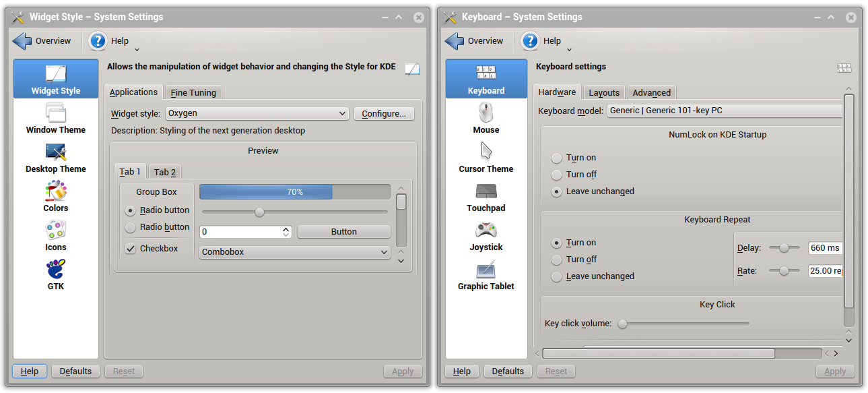Screen dimensions: 868x393
Task: Turn off Keyboard Repeat
Action: [574, 260]
